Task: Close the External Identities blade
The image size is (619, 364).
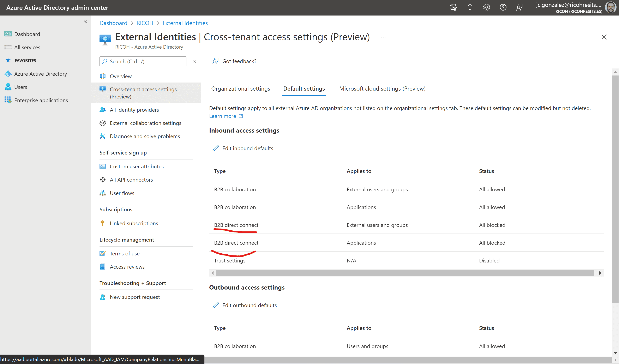Action: [x=604, y=37]
